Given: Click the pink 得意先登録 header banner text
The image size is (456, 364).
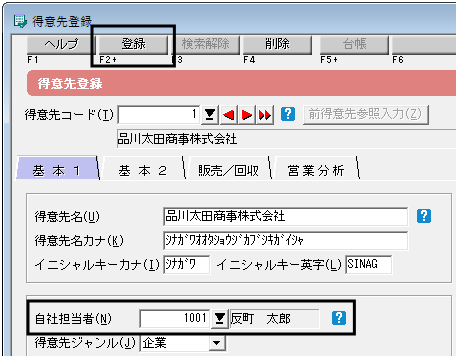Looking at the screenshot, I should (70, 84).
